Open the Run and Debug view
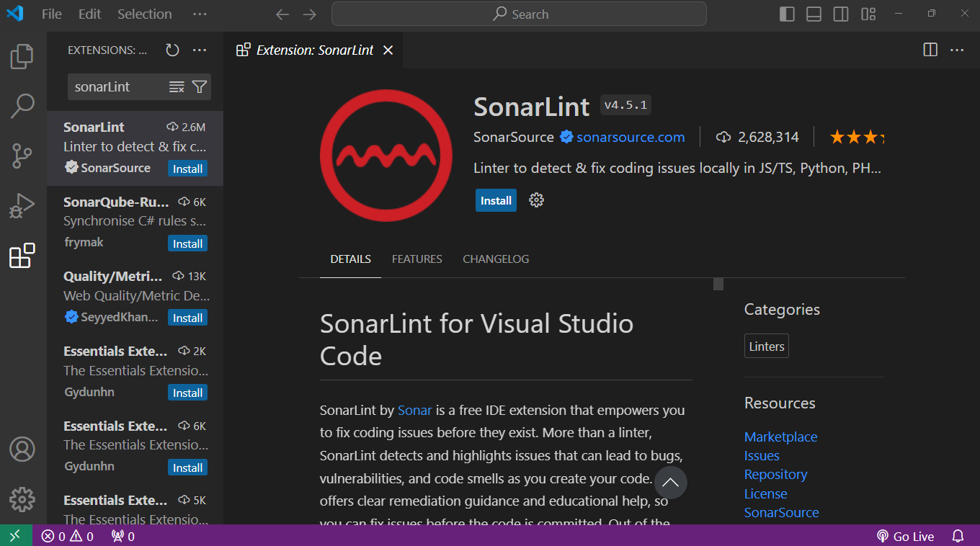980x546 pixels. (x=22, y=205)
